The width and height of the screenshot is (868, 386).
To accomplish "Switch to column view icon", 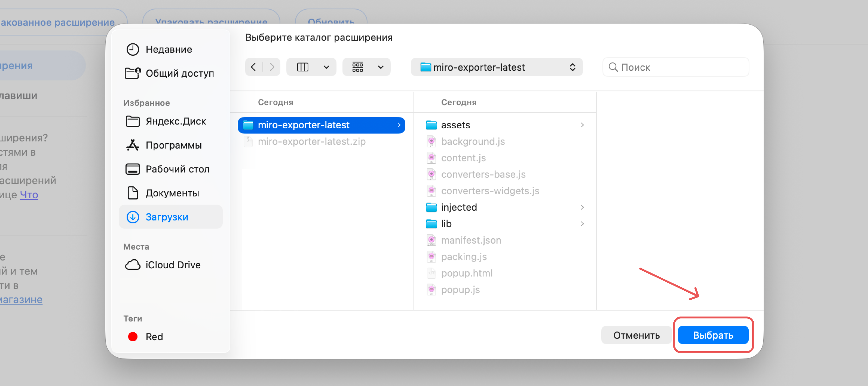I will click(x=303, y=67).
